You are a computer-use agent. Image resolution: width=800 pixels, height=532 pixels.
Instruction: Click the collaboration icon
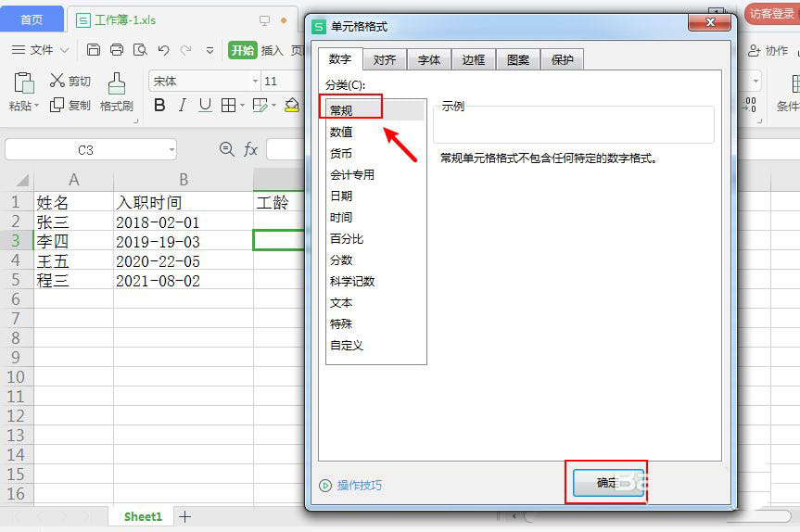point(754,50)
